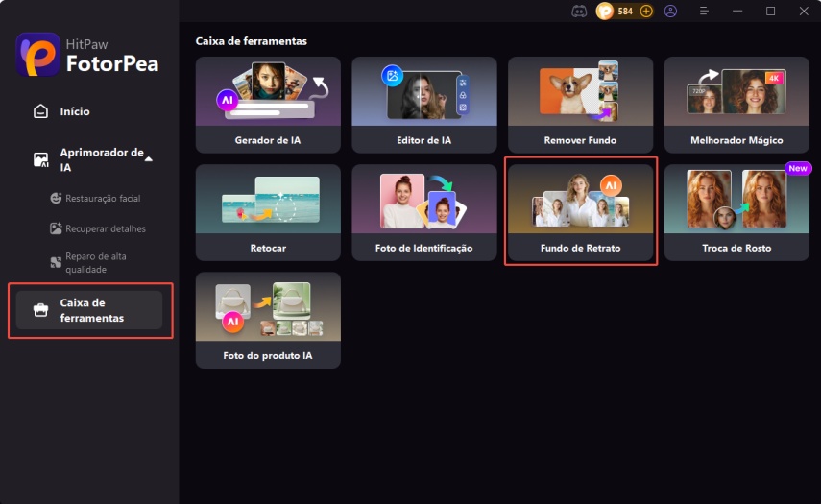Minimize the FotorPea window
The height and width of the screenshot is (504, 821).
point(737,11)
